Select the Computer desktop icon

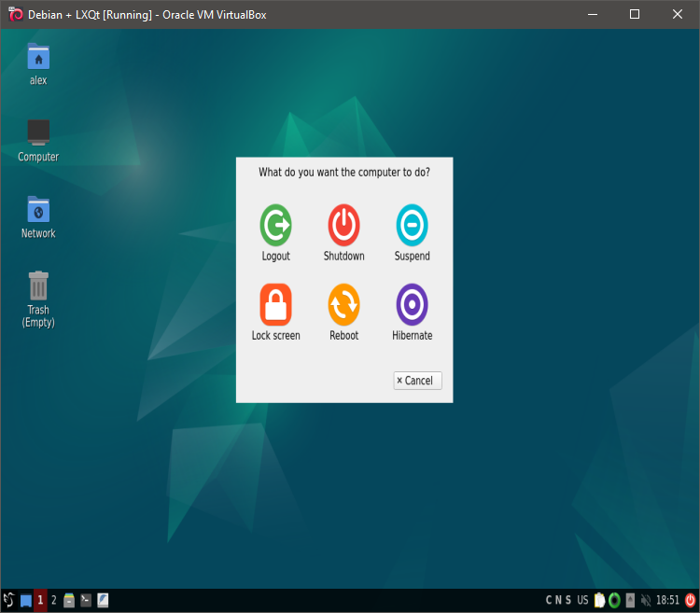coord(38,132)
